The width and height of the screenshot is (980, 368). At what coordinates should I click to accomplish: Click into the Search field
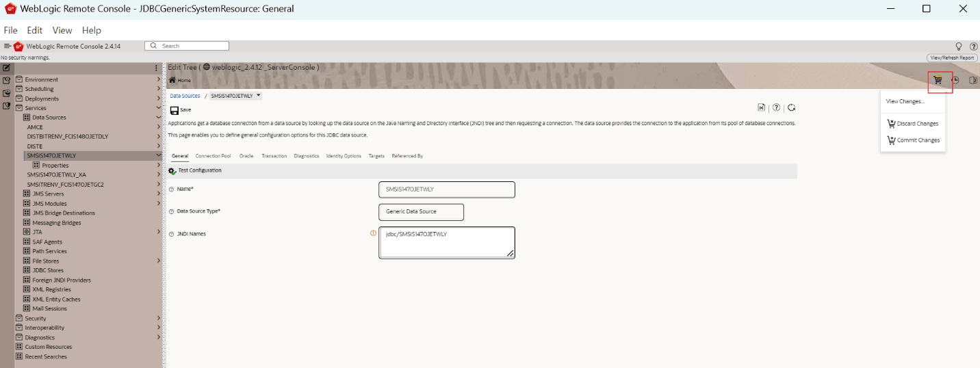tap(187, 46)
